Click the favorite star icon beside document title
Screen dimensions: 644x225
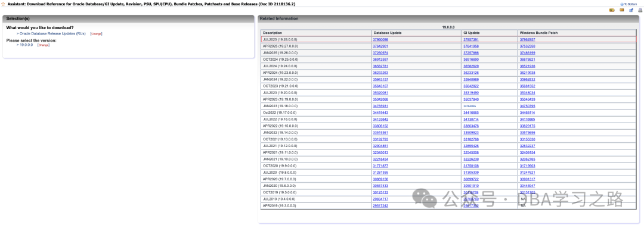pos(4,4)
